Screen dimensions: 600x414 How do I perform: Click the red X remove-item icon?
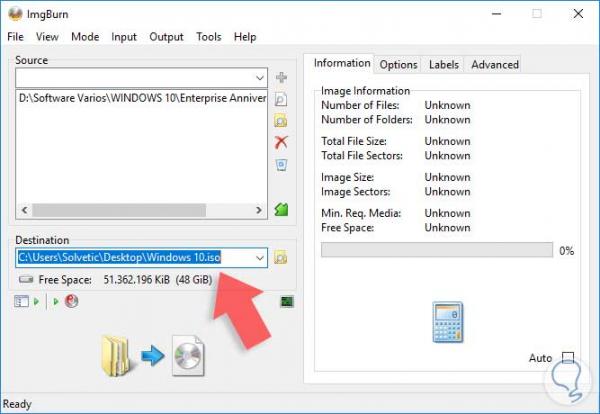(281, 142)
